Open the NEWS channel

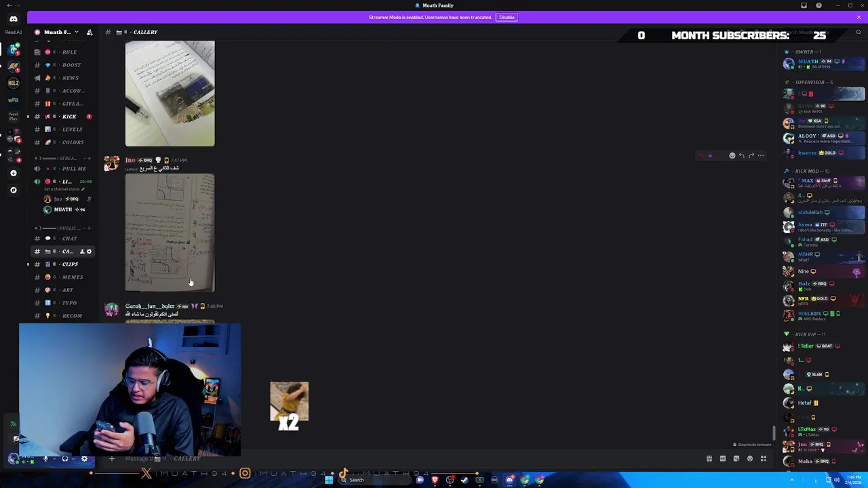click(64, 78)
